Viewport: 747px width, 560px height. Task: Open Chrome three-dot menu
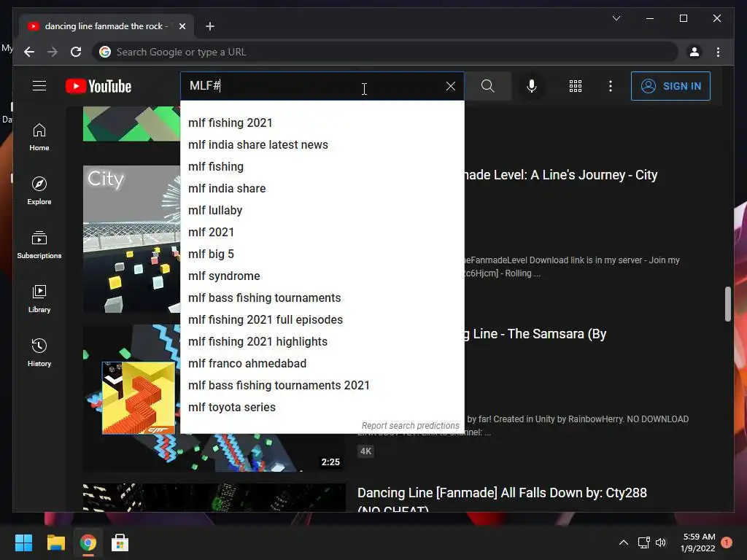click(x=718, y=52)
